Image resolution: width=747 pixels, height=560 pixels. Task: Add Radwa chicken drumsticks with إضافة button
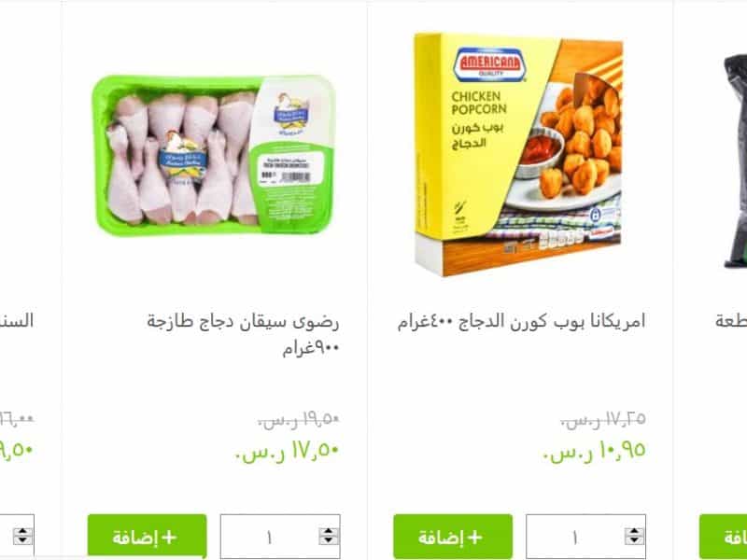148,536
